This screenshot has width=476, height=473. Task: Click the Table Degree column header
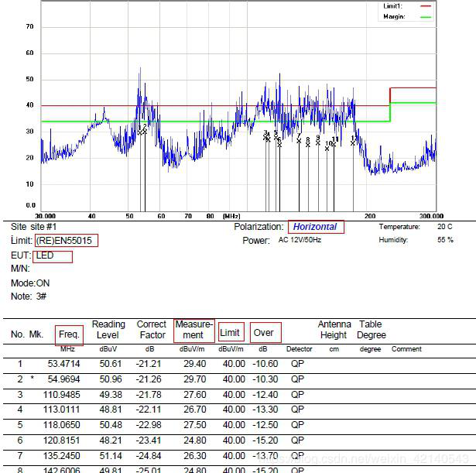coord(372,330)
